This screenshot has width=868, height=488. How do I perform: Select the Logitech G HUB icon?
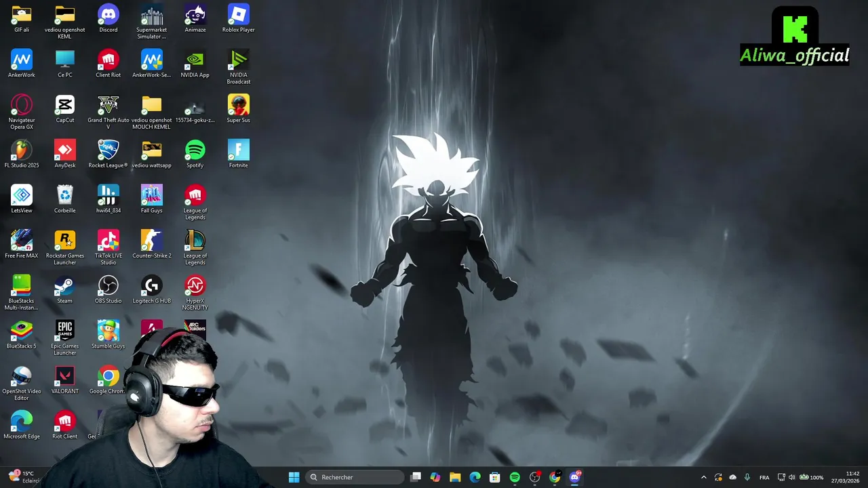click(152, 289)
